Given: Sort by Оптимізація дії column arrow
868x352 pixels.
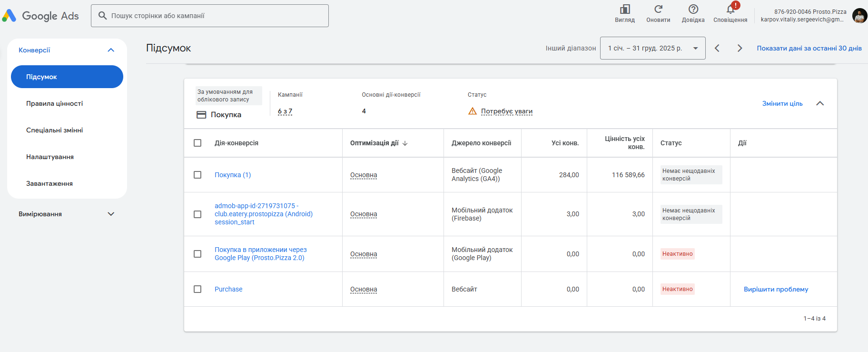Looking at the screenshot, I should click(405, 143).
